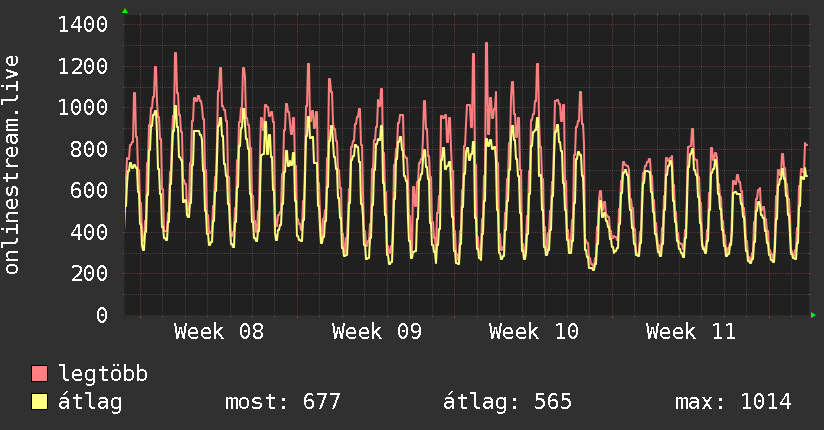The height and width of the screenshot is (430, 824).
Task: Click the 1000 y-axis value
Action: point(83,108)
